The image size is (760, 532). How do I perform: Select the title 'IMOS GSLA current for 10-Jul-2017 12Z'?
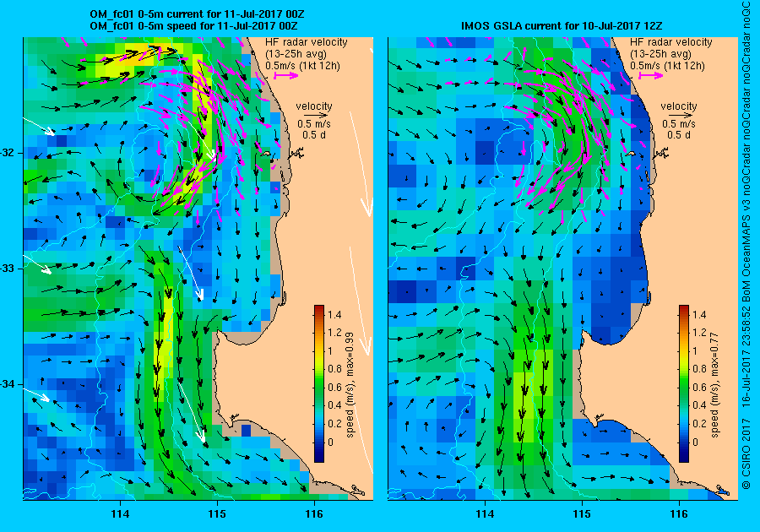coord(562,25)
